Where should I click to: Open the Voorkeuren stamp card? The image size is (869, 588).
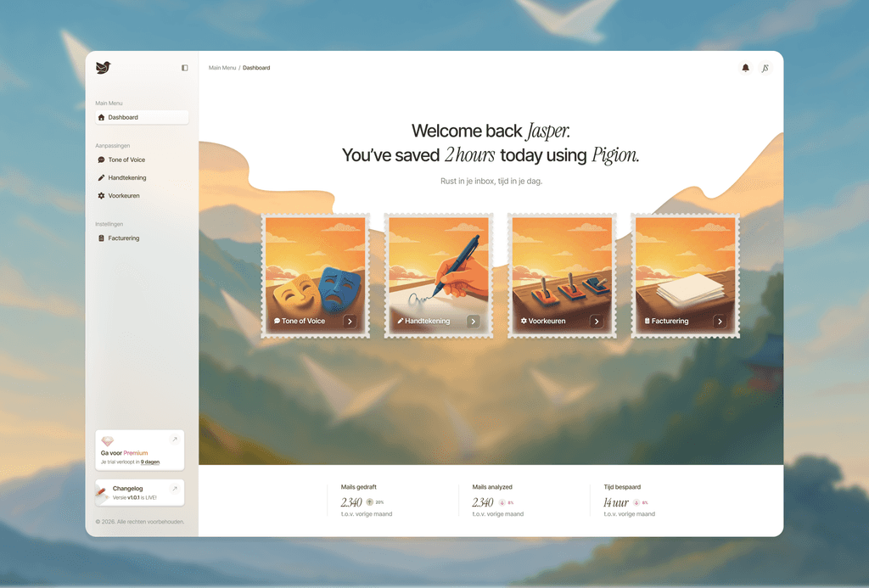point(562,276)
